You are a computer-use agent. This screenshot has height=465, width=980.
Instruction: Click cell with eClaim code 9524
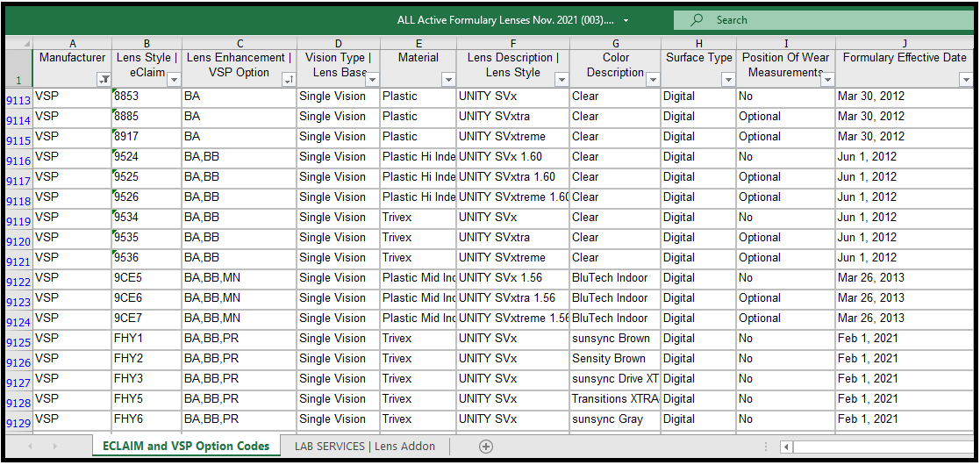click(x=147, y=157)
